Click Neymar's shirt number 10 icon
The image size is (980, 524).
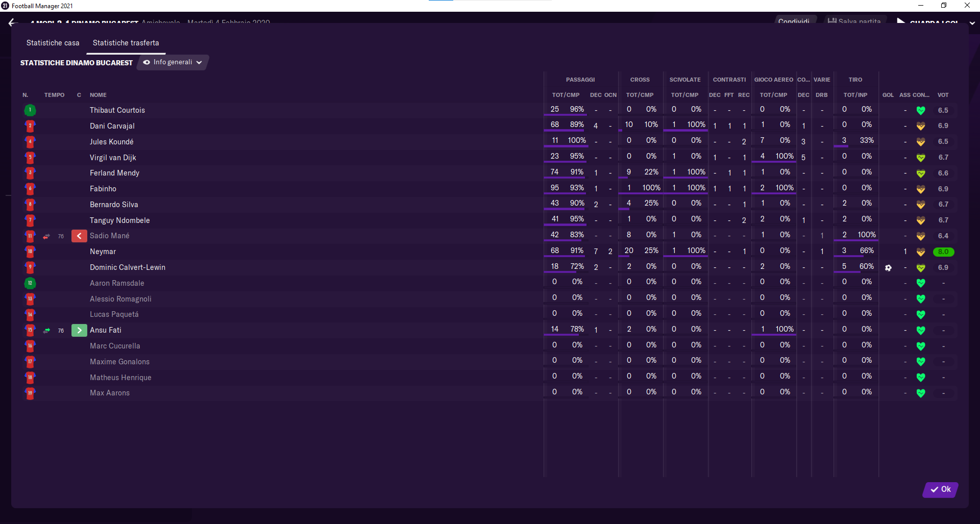click(x=30, y=252)
